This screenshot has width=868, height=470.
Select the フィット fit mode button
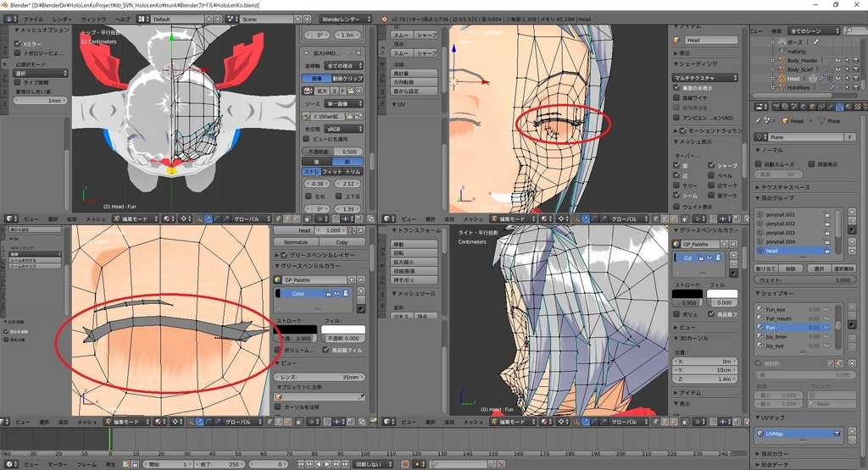click(x=332, y=171)
